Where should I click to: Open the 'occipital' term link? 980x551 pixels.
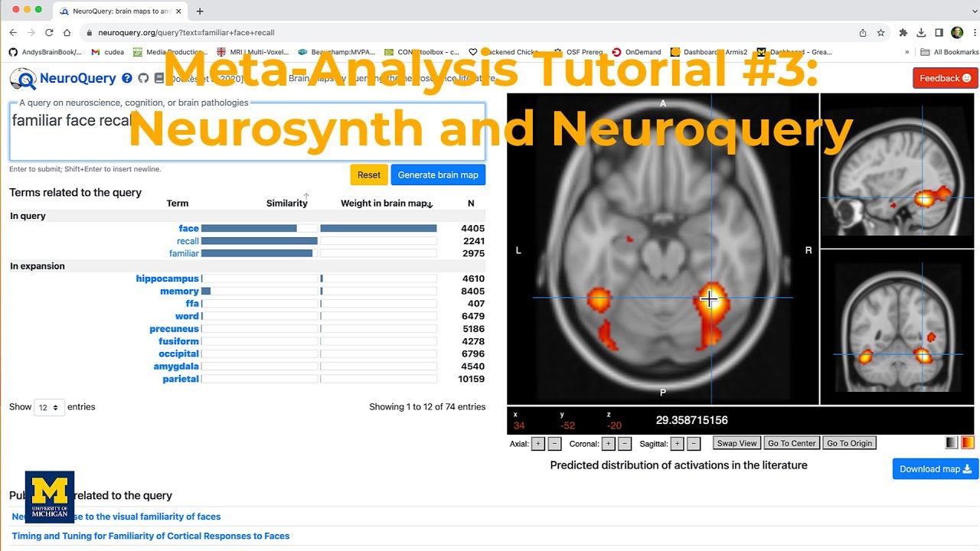(x=178, y=354)
